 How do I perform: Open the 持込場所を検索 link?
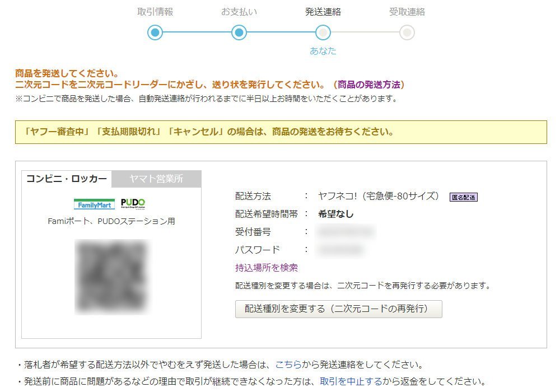pos(267,268)
